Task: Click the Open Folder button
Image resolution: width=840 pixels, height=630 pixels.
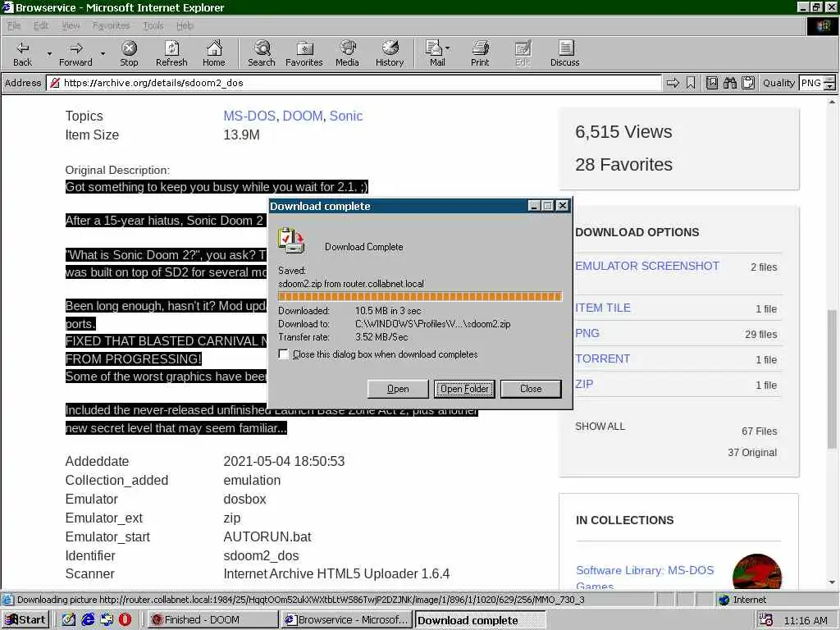Action: coord(464,389)
